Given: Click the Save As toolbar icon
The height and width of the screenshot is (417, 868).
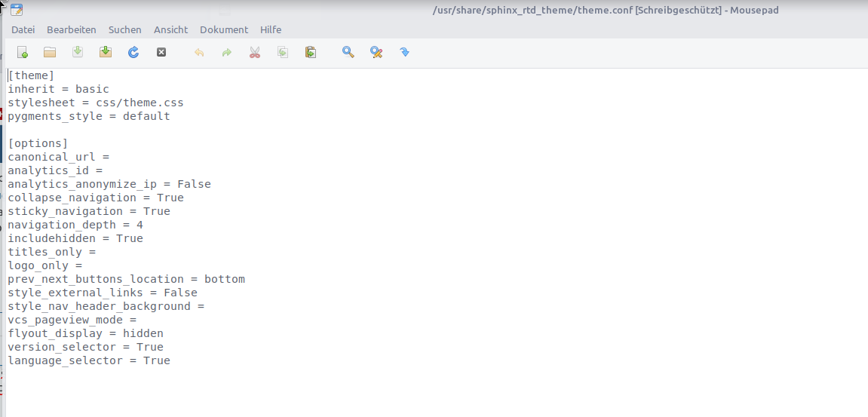Looking at the screenshot, I should click(106, 52).
